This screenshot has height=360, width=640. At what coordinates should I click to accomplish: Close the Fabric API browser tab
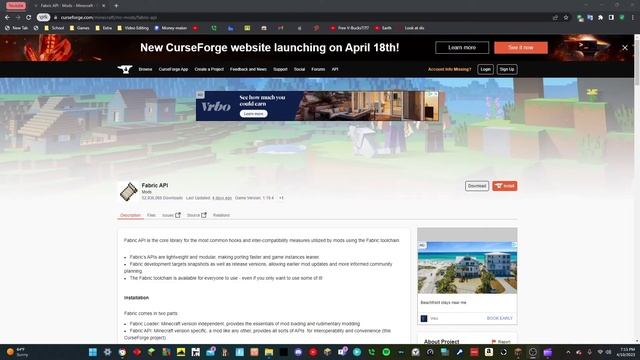coord(103,6)
